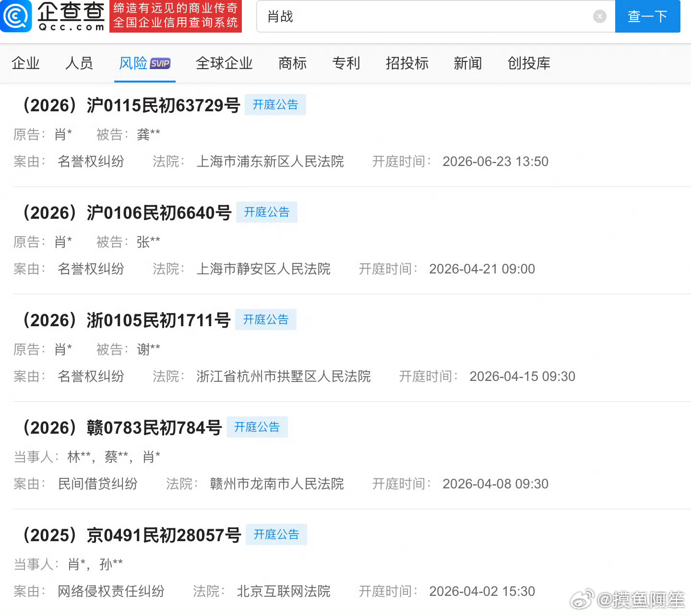This screenshot has width=691, height=616.
Task: Click court name 浙江省杭州市拱墅区人民法院
Action: point(284,377)
